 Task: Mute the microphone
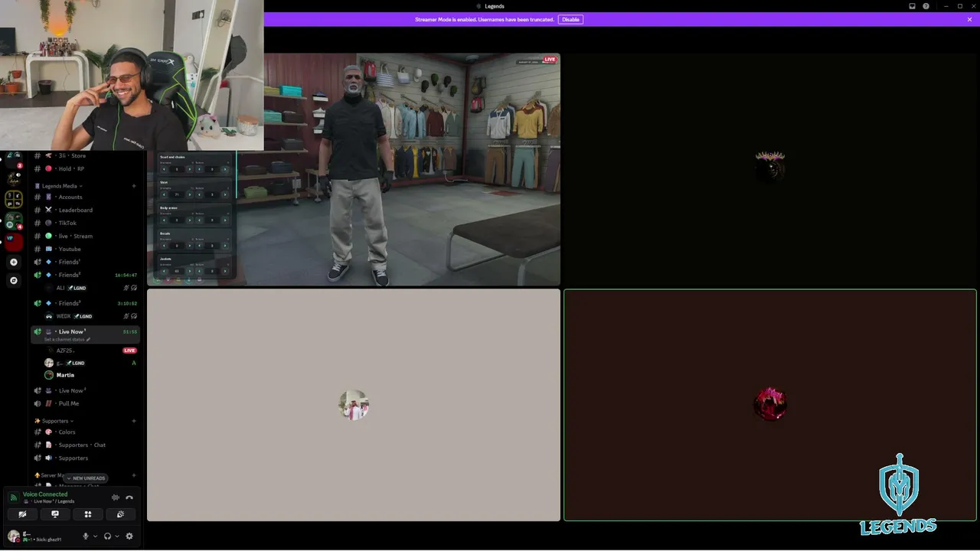click(86, 536)
